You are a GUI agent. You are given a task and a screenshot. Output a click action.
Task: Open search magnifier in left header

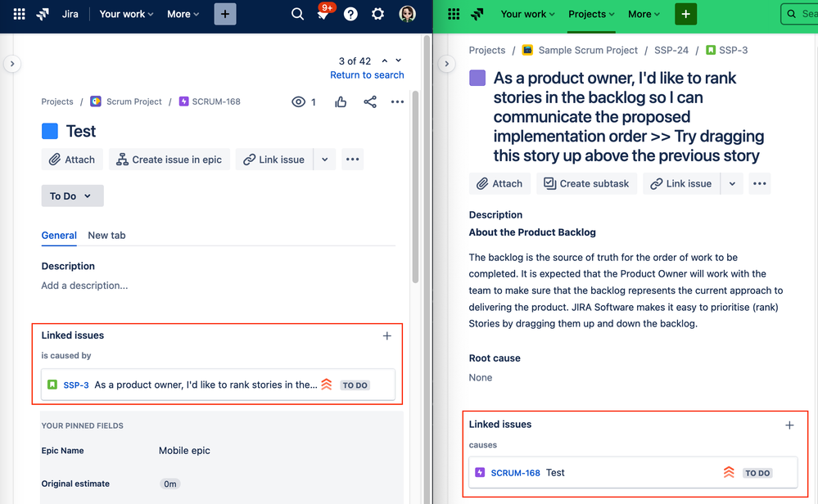297,14
